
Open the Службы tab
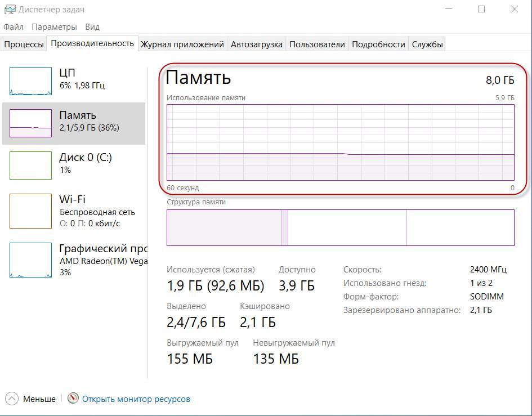tap(427, 44)
